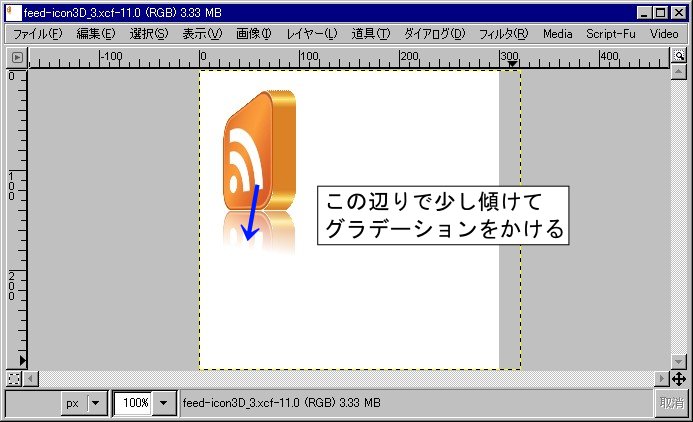Click horizontal scrollbar right arrow

(662, 379)
